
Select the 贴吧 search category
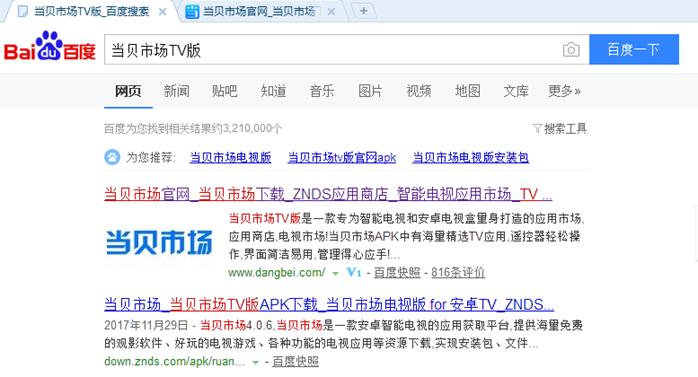[225, 91]
